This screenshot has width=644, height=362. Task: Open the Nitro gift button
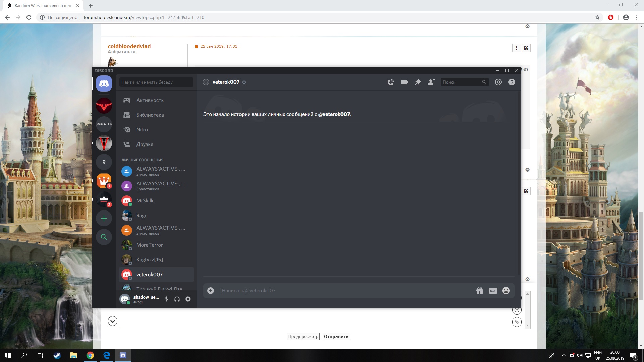(x=480, y=291)
